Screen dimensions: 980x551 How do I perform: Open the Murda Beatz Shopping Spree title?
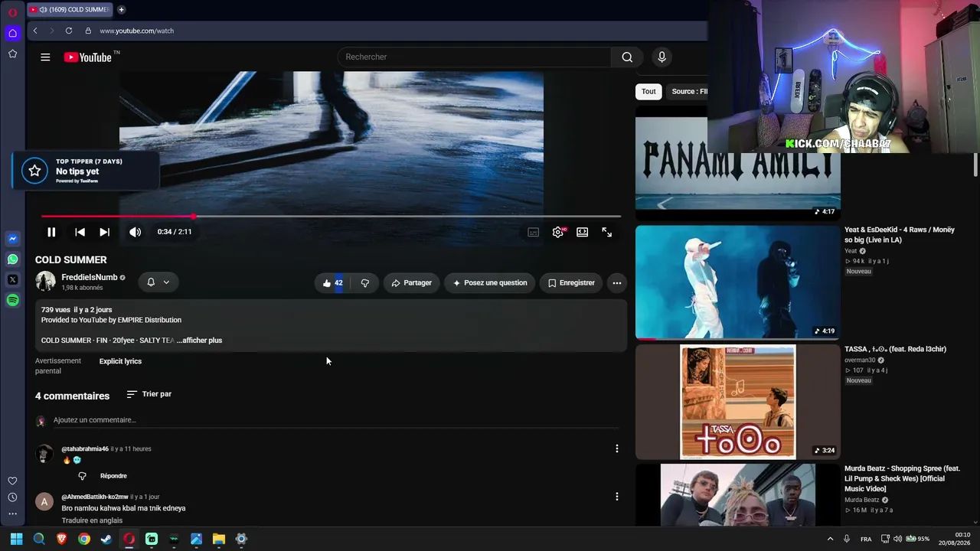pos(902,478)
